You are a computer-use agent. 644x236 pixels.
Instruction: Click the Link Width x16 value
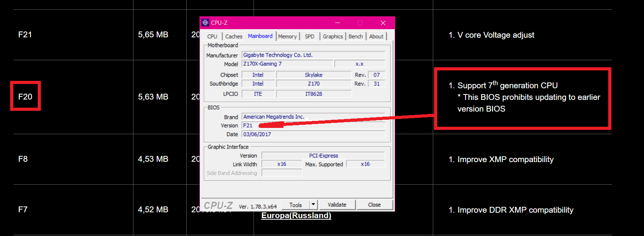pyautogui.click(x=282, y=164)
